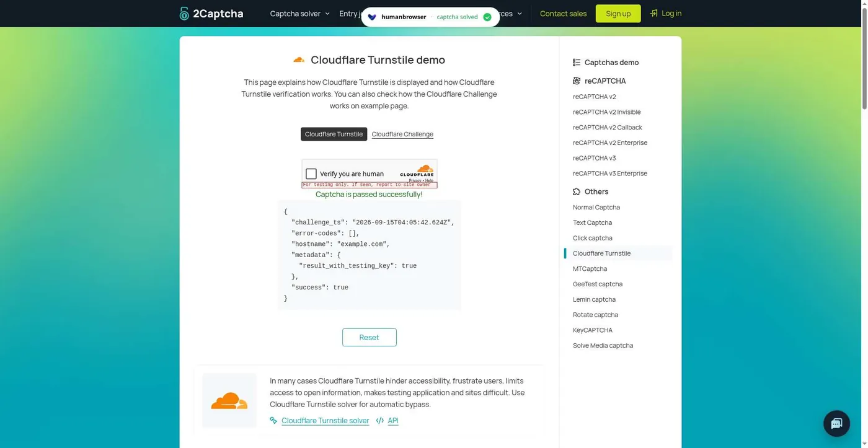Open KeyCAPTCHA demo
Viewport: 868px width, 448px height.
click(x=592, y=330)
